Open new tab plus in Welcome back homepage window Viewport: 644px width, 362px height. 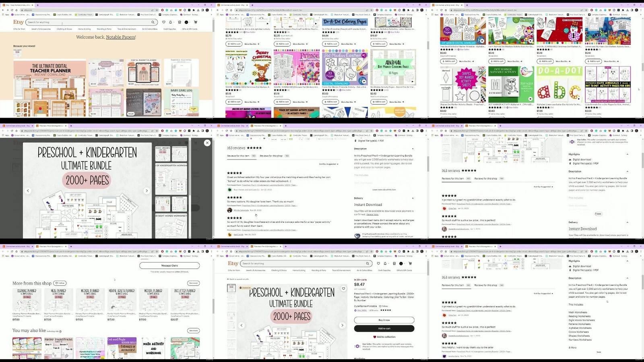click(x=37, y=5)
